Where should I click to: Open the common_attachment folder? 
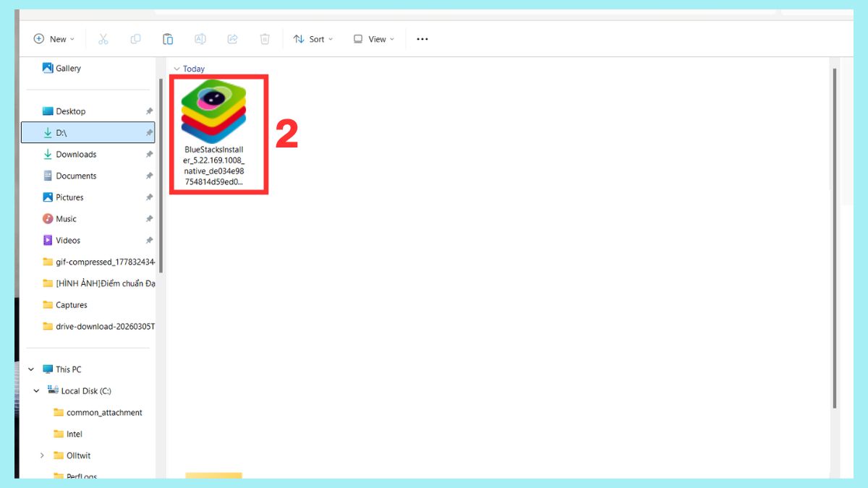pos(98,413)
